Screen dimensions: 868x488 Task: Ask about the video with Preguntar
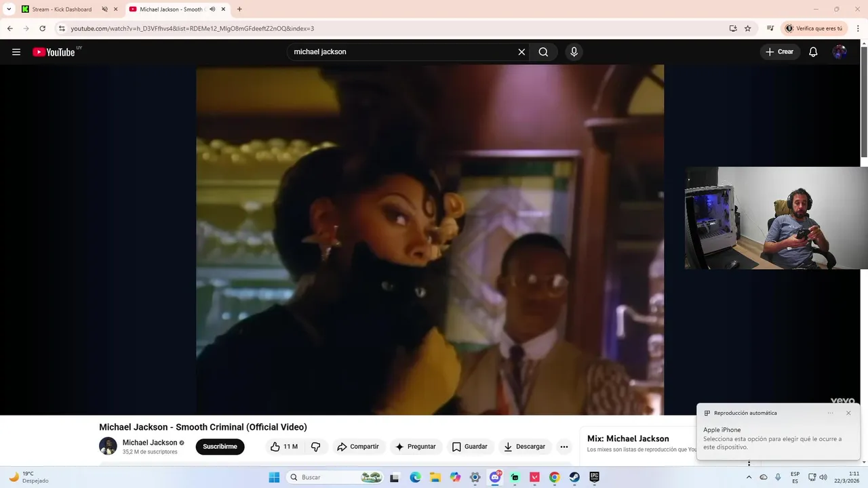(416, 447)
